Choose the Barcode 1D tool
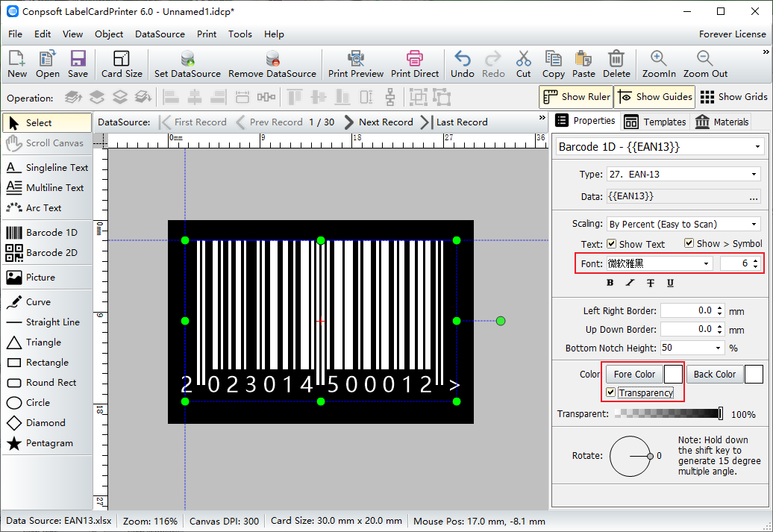 (x=47, y=232)
